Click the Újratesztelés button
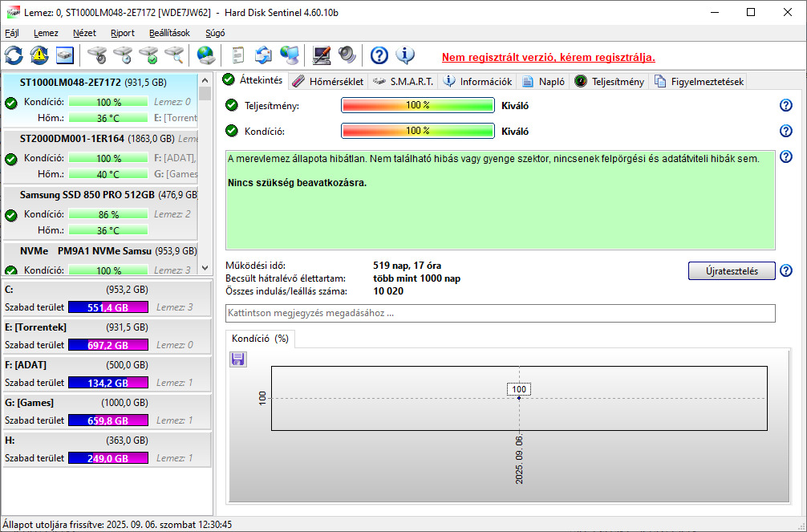The width and height of the screenshot is (807, 532). (x=732, y=271)
